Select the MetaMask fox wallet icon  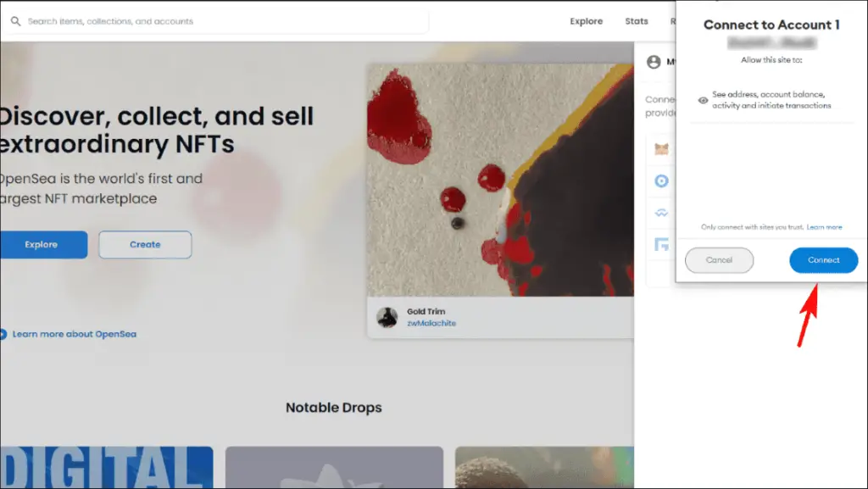[x=661, y=149]
